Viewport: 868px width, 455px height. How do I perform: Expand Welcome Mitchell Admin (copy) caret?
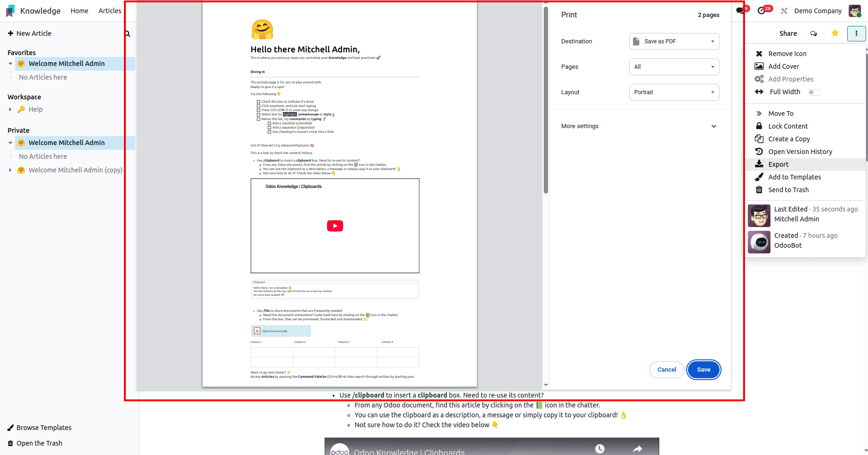pos(10,170)
